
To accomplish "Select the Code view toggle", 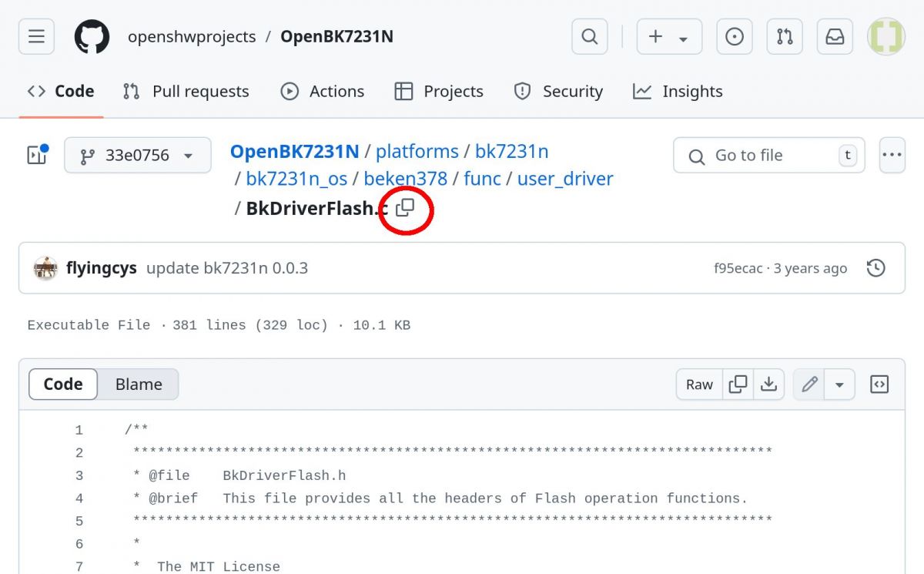I will (x=63, y=384).
